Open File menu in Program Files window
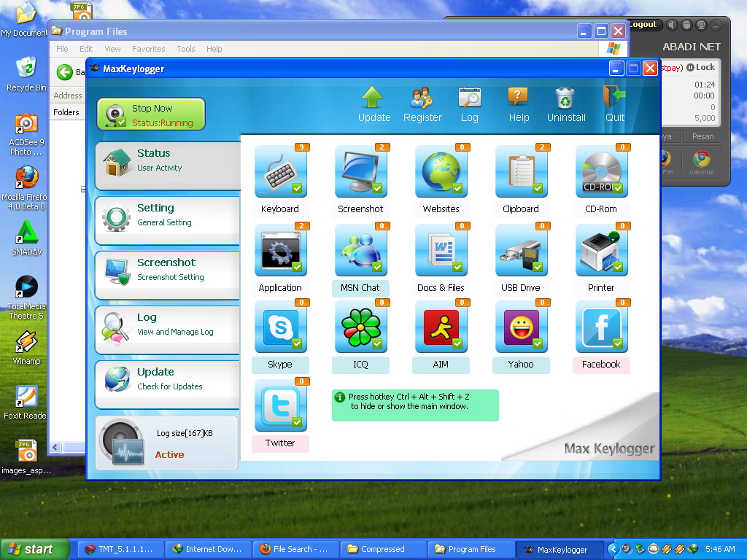Image resolution: width=747 pixels, height=560 pixels. 62,49
